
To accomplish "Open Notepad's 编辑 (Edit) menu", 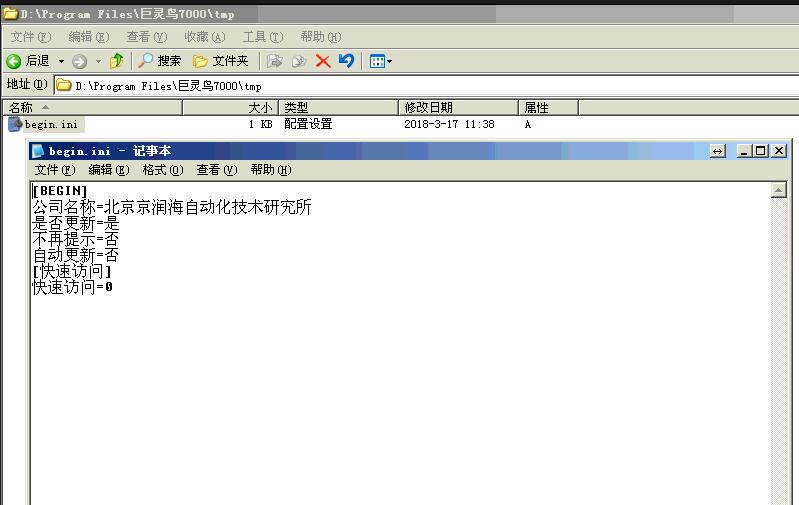I will [x=108, y=170].
